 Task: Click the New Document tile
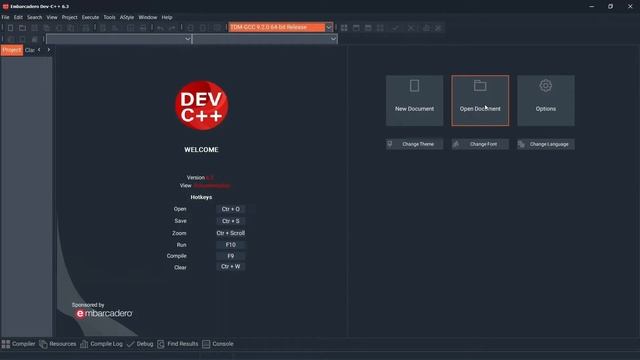pyautogui.click(x=414, y=100)
